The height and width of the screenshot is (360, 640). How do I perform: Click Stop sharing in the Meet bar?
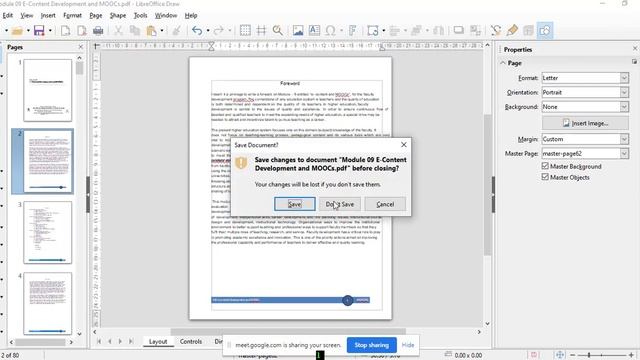click(371, 345)
